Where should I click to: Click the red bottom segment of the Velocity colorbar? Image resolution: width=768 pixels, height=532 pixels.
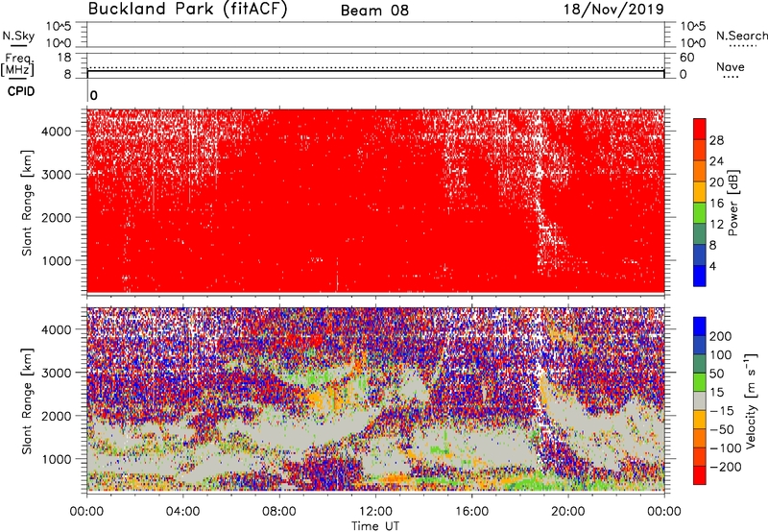point(700,475)
